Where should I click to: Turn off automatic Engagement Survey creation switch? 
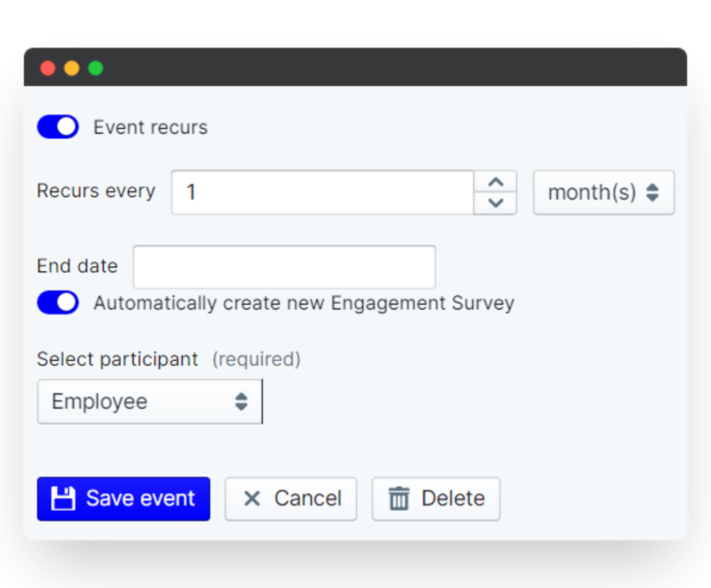click(x=58, y=303)
